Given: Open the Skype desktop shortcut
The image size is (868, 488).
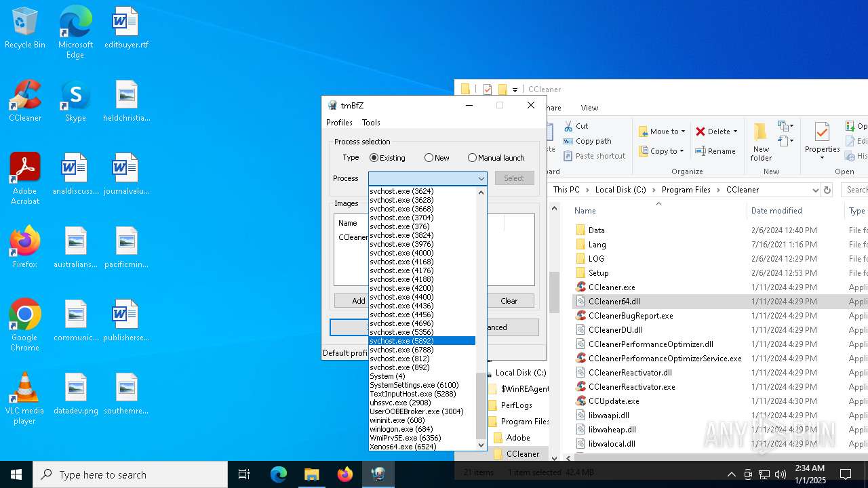Looking at the screenshot, I should [x=75, y=102].
